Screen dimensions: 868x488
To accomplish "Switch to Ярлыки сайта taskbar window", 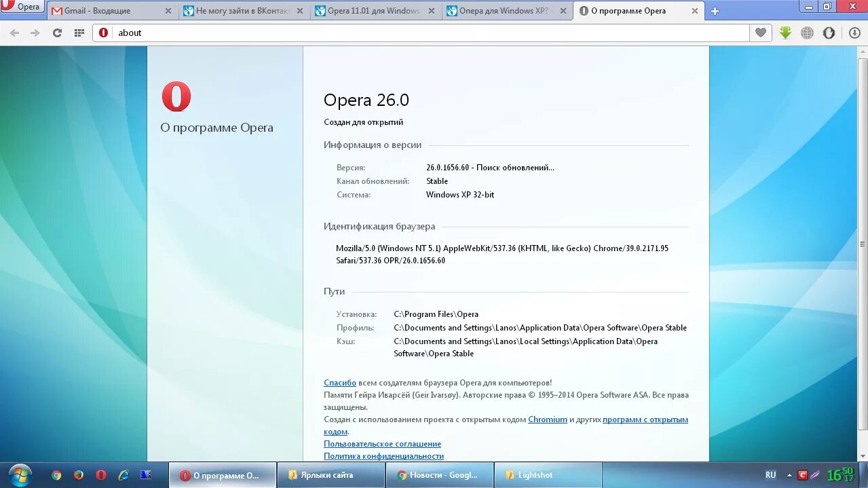I will coord(331,475).
